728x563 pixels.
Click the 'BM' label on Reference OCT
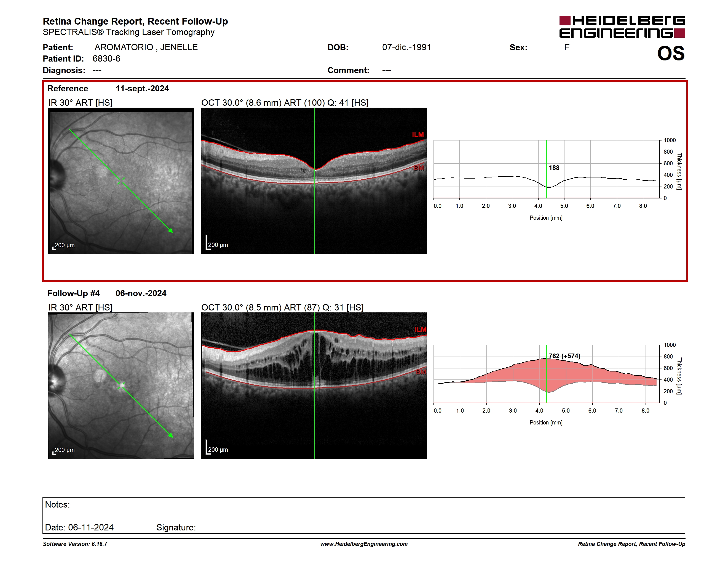(x=419, y=168)
